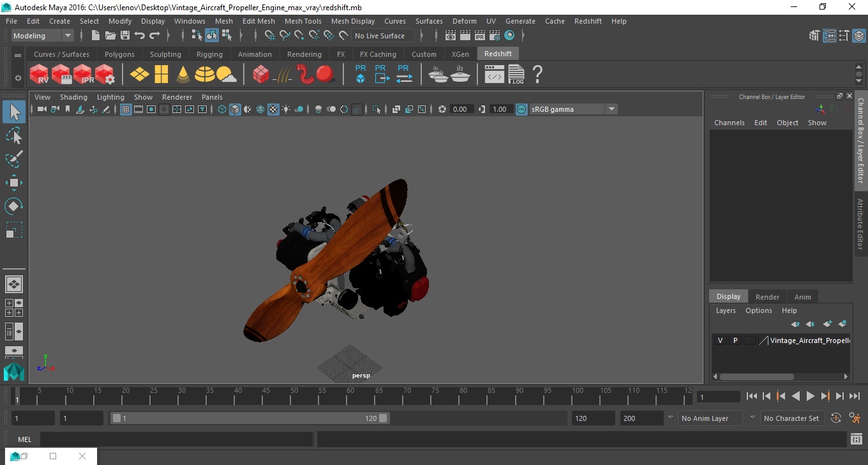Screen dimensions: 868x465
Task: Click the Redshift IPR shelf icon
Action: [83, 75]
